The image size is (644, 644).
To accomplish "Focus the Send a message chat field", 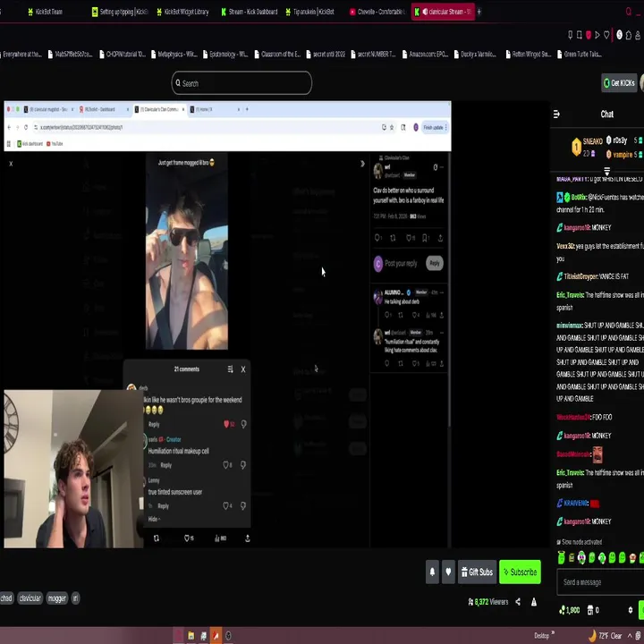I will [599, 582].
